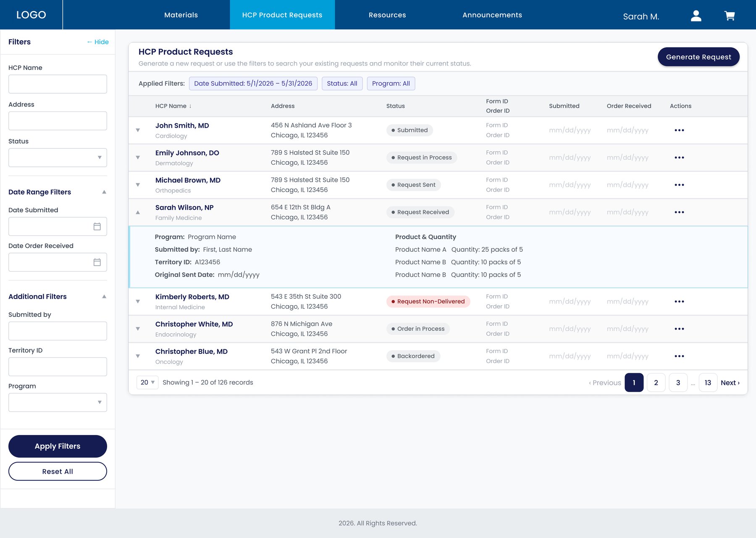Open calendar picker for Date Submitted

(x=97, y=227)
